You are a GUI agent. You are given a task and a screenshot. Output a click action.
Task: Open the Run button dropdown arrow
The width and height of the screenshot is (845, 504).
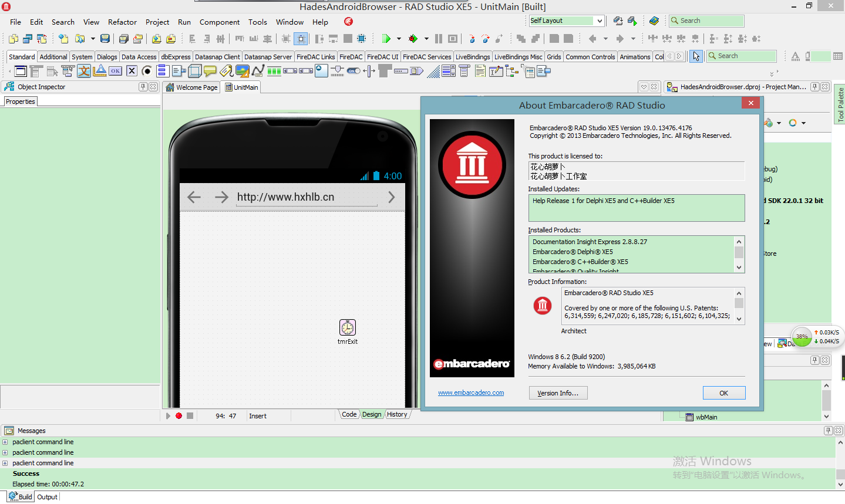tap(399, 39)
